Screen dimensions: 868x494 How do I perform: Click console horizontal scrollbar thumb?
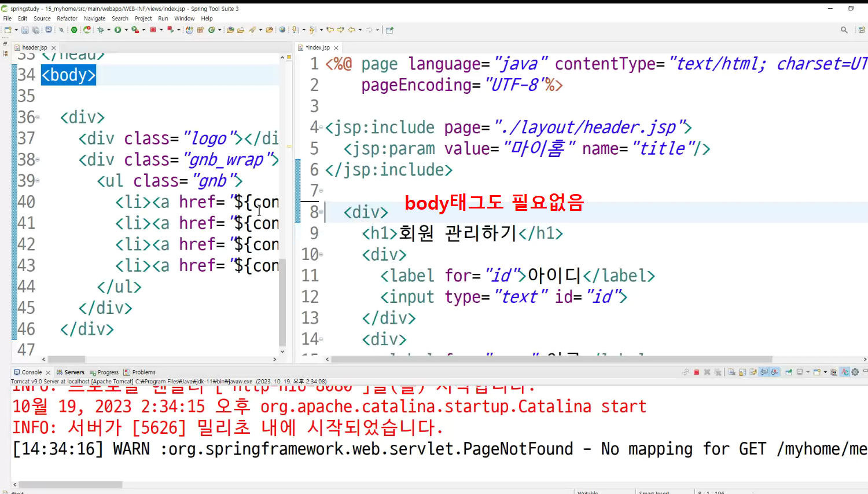71,485
